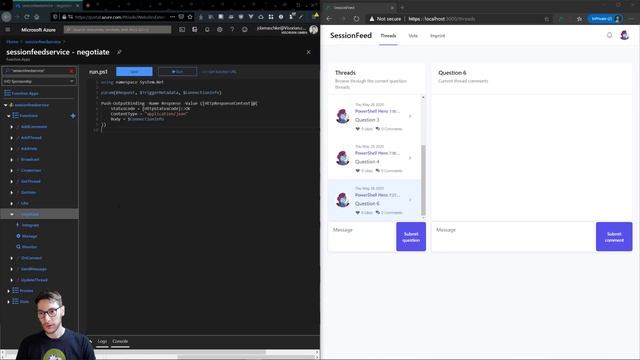Like the Question 6 thread heart
Image resolution: width=640 pixels, height=360 pixels.
[x=358, y=213]
